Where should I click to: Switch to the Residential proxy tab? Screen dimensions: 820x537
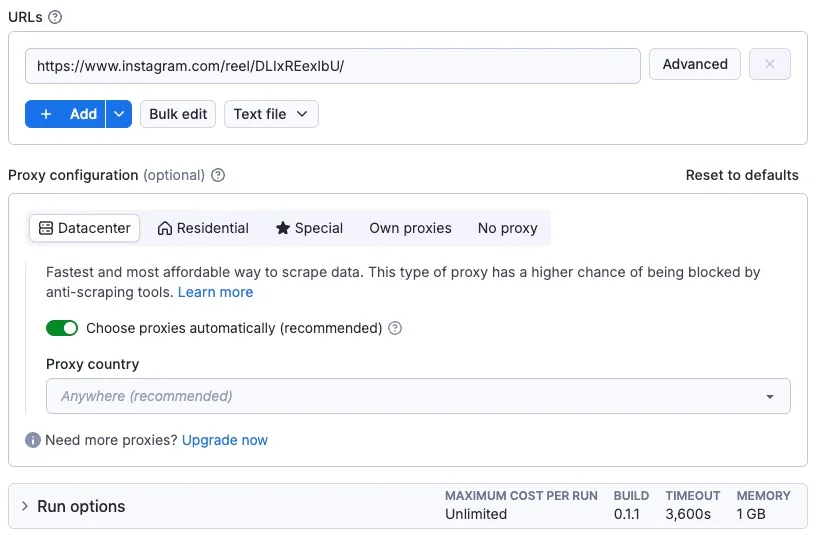203,228
